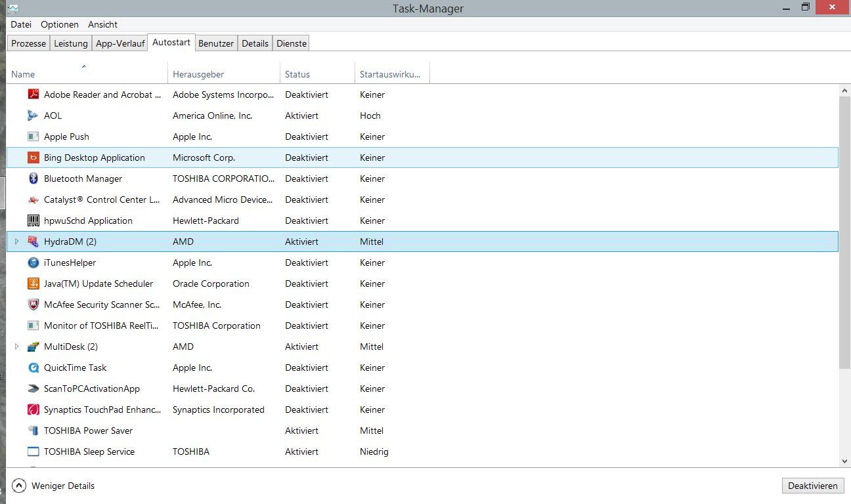Screen dimensions: 851x504
Task: Click America Online, Inc. publisher cell
Action: (x=212, y=115)
